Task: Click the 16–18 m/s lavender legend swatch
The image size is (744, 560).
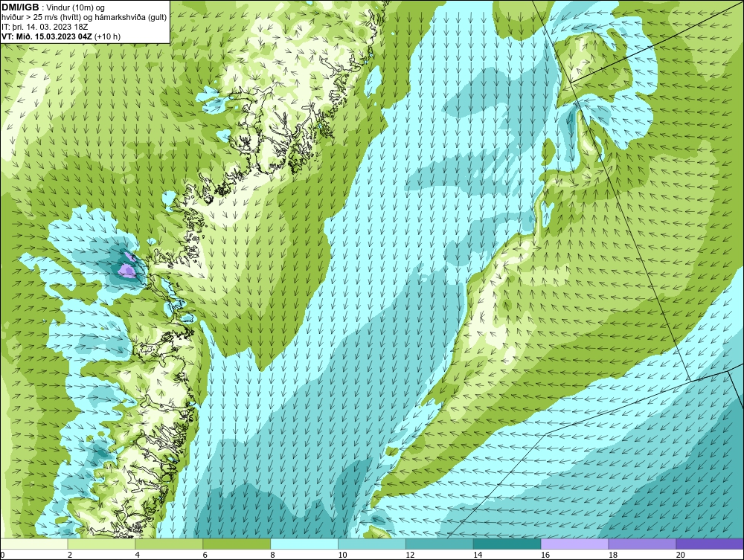Action: coord(574,544)
